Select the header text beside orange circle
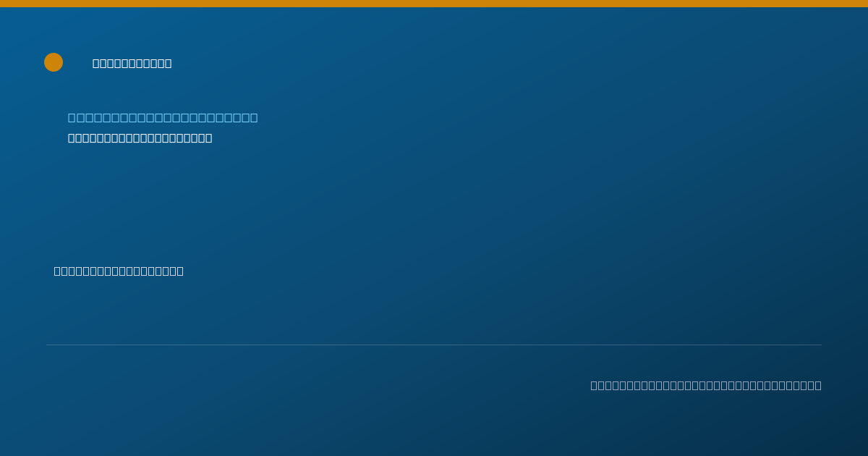The image size is (868, 456). pyautogui.click(x=132, y=64)
